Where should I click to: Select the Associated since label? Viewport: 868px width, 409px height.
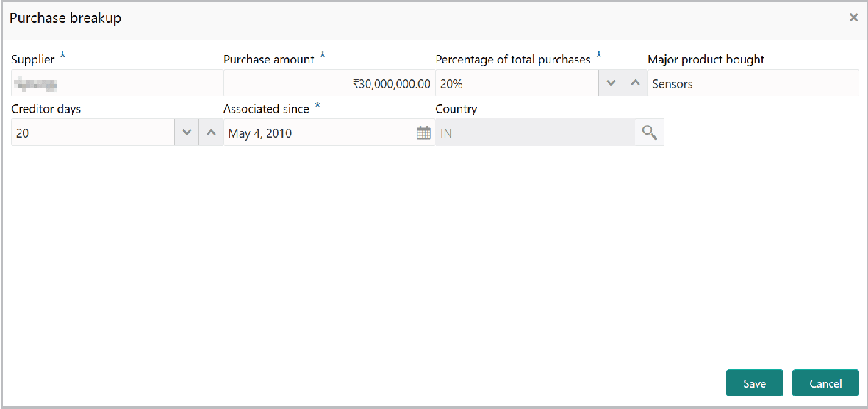coord(266,109)
